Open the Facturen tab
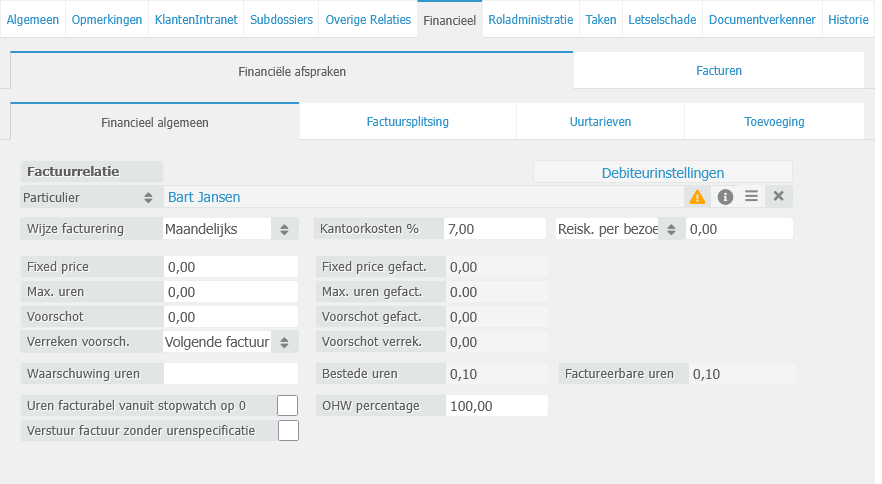 coord(718,70)
